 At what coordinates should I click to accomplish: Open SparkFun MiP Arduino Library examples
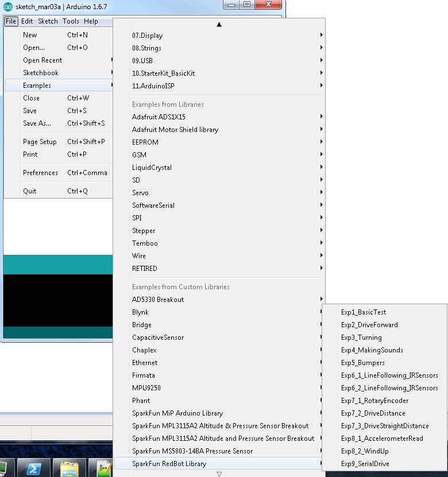tap(218, 413)
